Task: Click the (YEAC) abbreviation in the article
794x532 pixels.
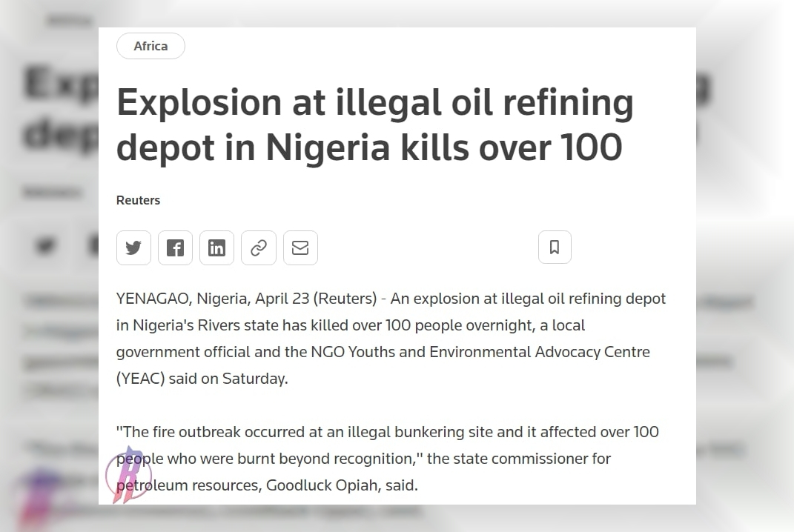Action: (140, 379)
